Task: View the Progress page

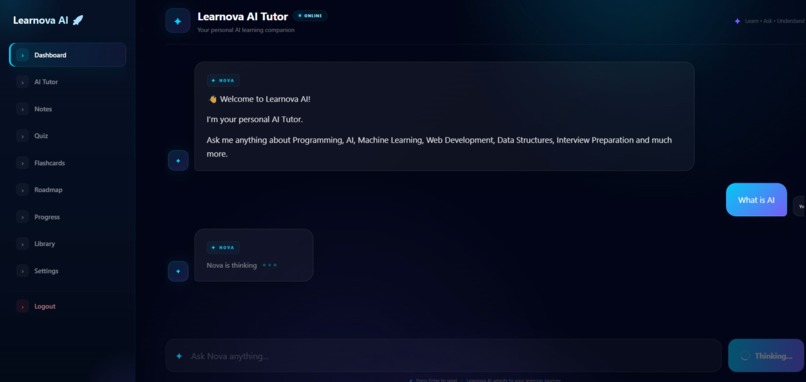Action: click(x=67, y=217)
